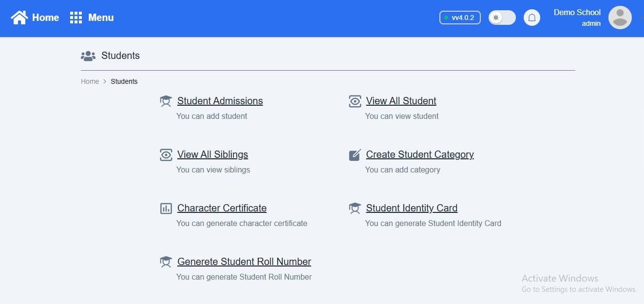Open the View All Student link
644x304 pixels.
[401, 101]
